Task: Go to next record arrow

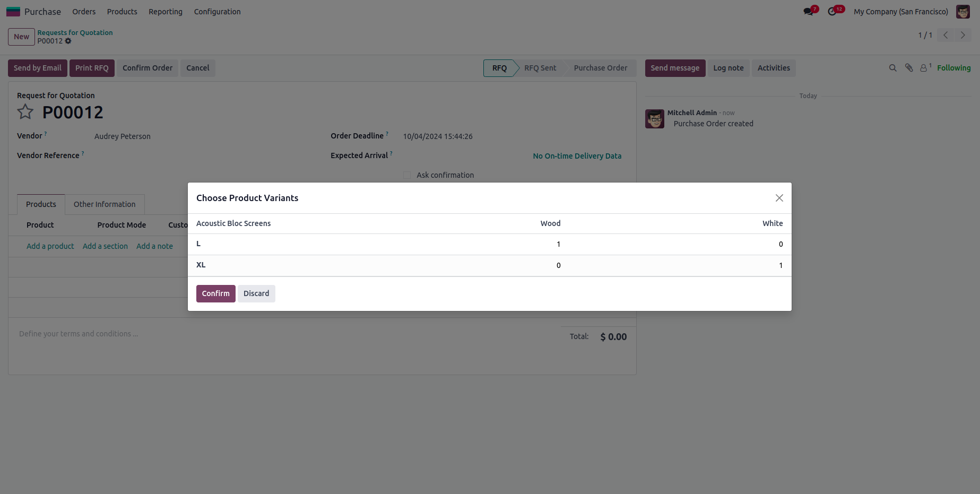Action: coord(962,36)
